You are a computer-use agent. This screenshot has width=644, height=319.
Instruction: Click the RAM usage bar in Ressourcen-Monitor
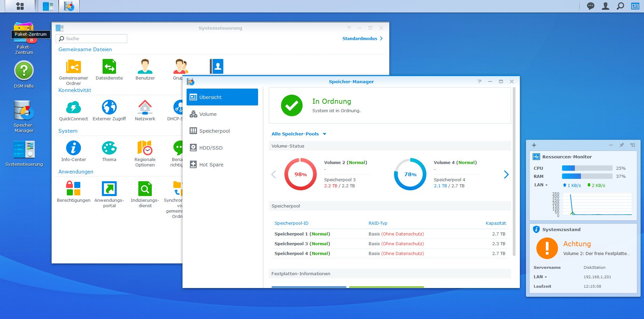[587, 176]
